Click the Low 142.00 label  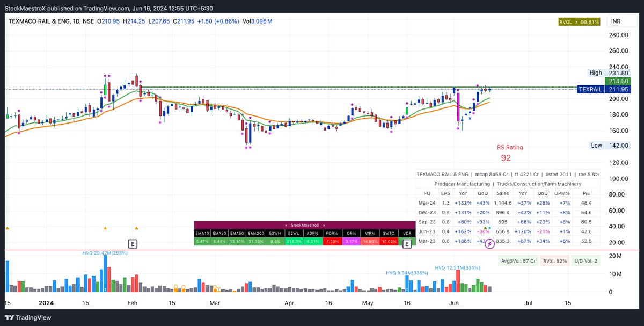[x=609, y=146]
